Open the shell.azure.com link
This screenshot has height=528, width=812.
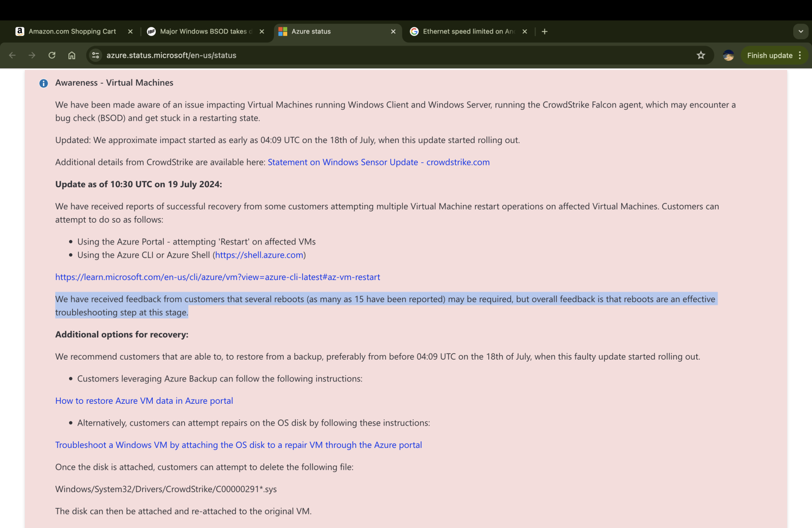259,255
